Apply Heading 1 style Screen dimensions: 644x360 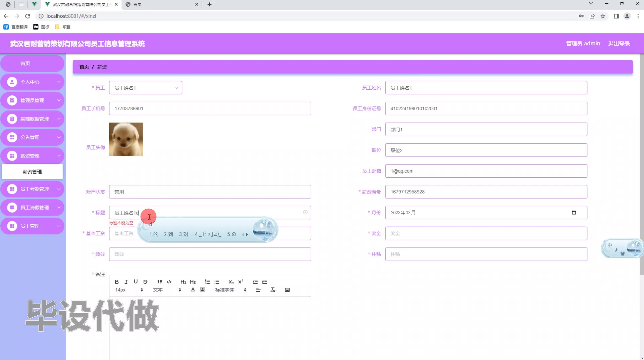[x=183, y=282]
